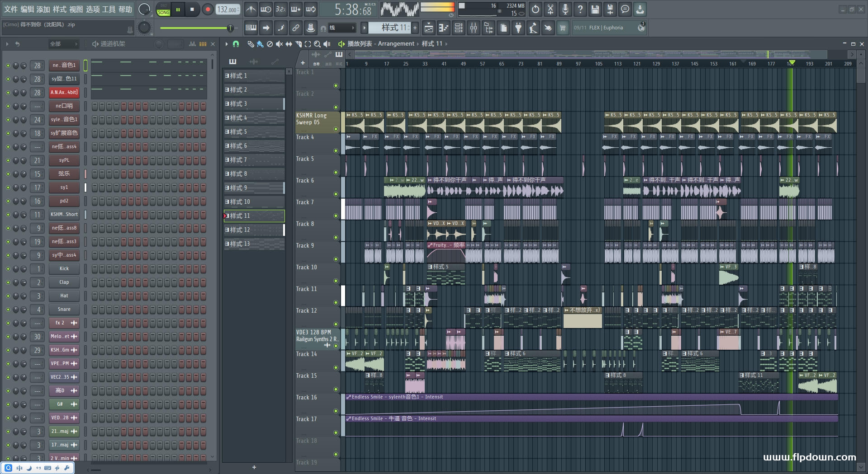This screenshot has width=868, height=474.
Task: Open the snap setting dropdown labeled 线
Action: tap(342, 28)
